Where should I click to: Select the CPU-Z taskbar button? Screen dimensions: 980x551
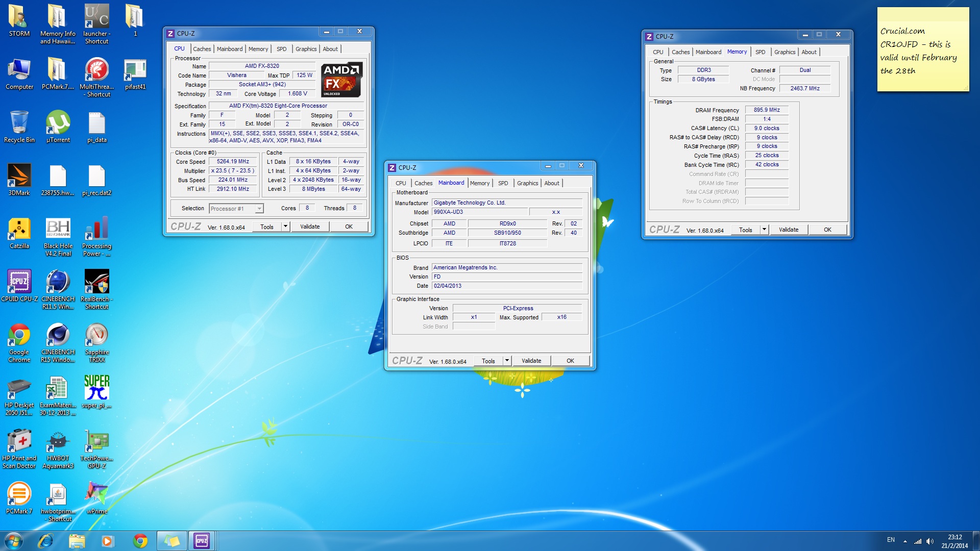202,541
